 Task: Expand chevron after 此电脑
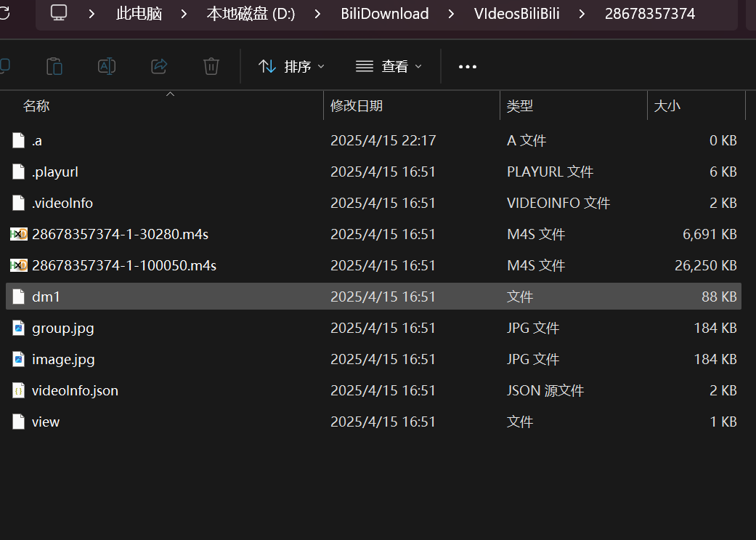coord(184,14)
